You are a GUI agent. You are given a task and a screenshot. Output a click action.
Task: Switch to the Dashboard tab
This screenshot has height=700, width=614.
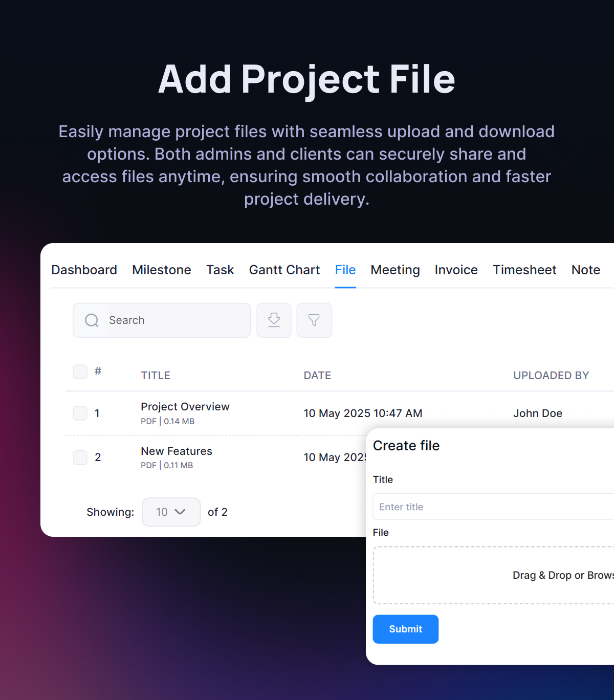click(x=84, y=270)
